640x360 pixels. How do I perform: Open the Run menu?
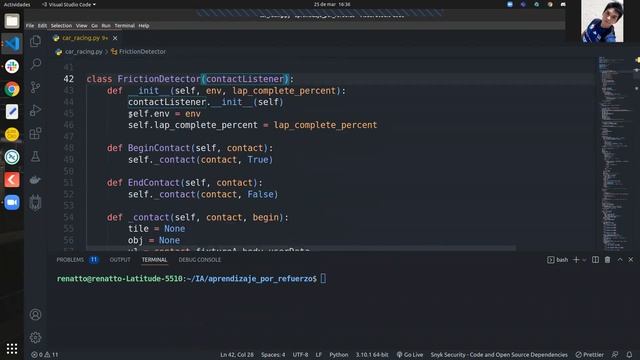pos(106,26)
